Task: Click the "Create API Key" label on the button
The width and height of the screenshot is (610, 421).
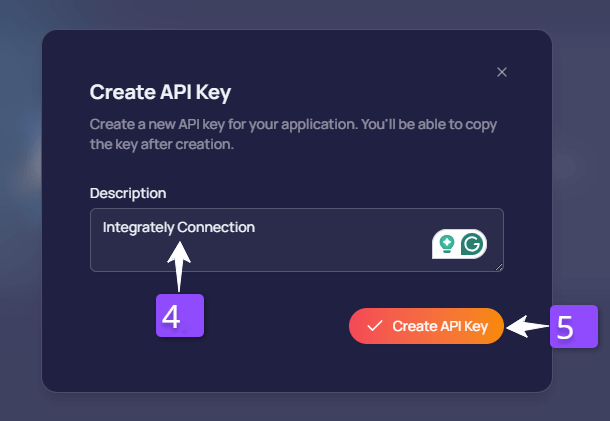Action: tap(440, 326)
